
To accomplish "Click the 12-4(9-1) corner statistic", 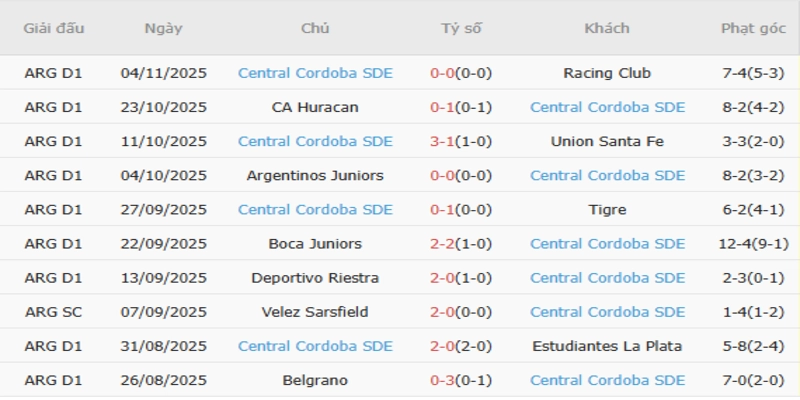I will (x=753, y=243).
